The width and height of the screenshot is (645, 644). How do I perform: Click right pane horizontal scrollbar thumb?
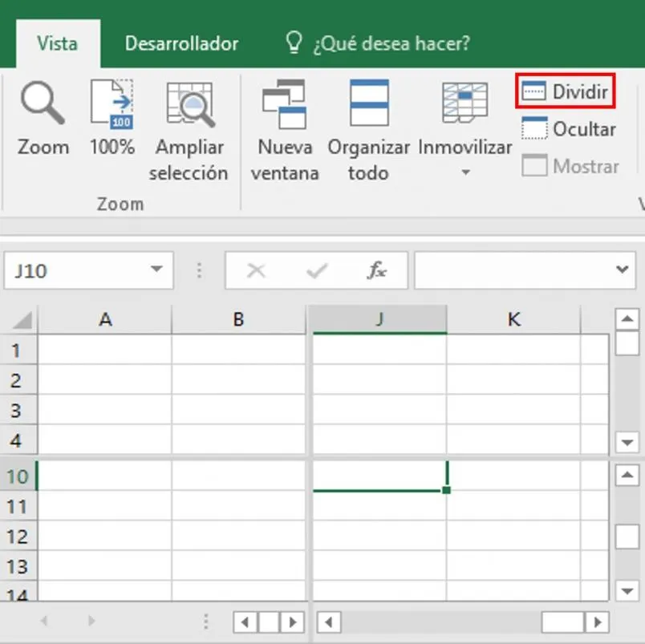[x=562, y=622]
